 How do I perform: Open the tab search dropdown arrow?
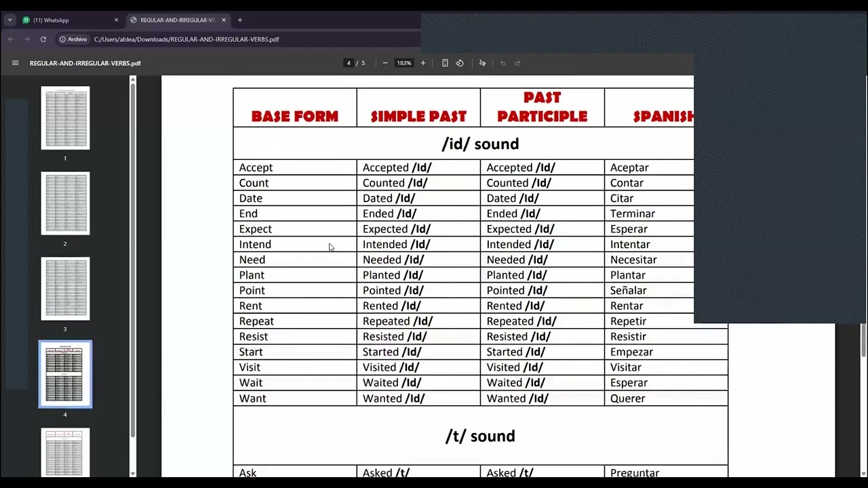coord(9,20)
